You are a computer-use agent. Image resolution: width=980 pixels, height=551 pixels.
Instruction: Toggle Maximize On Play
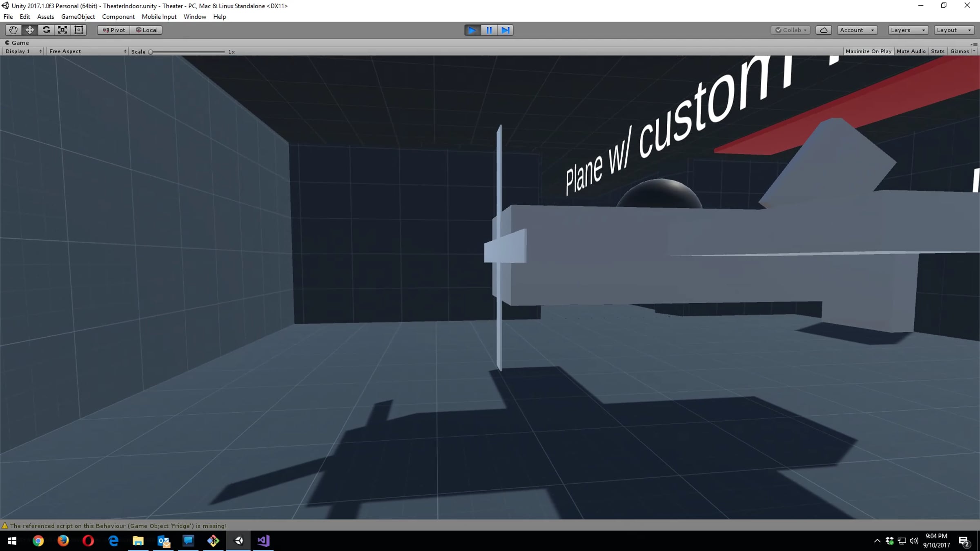pos(868,51)
